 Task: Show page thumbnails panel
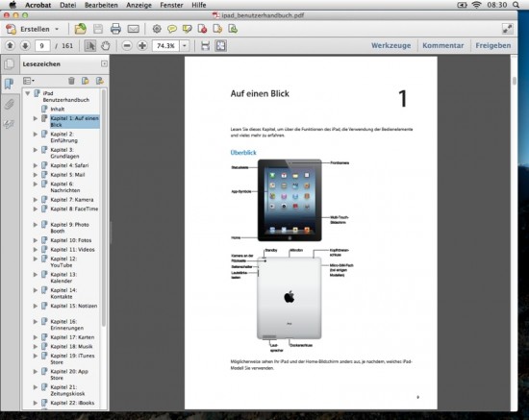(x=10, y=64)
